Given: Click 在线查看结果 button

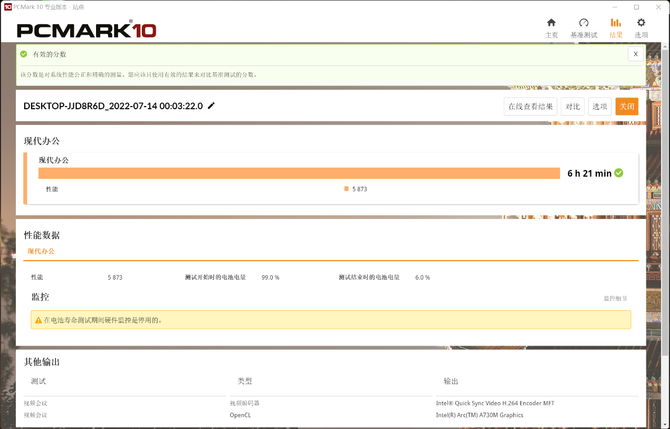Looking at the screenshot, I should pyautogui.click(x=529, y=106).
